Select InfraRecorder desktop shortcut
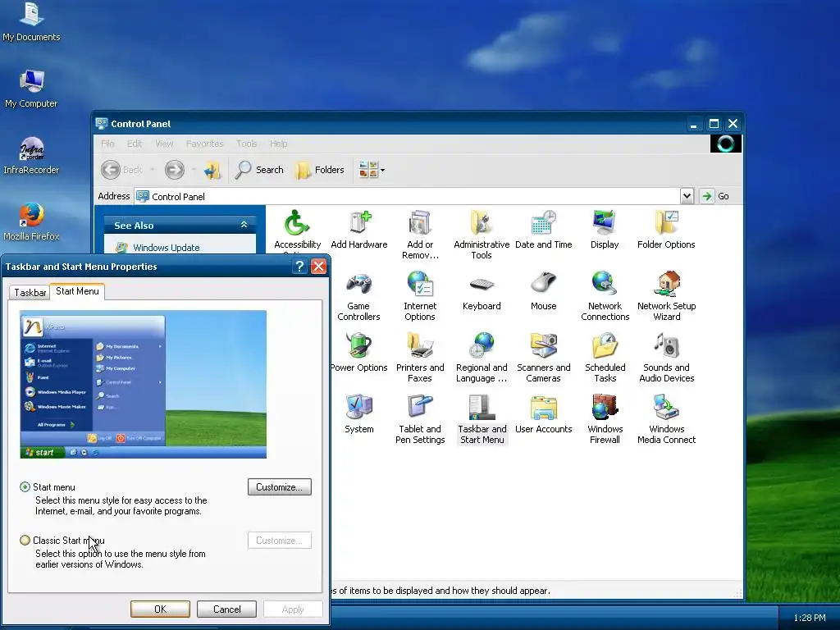The width and height of the screenshot is (840, 630). point(31,155)
